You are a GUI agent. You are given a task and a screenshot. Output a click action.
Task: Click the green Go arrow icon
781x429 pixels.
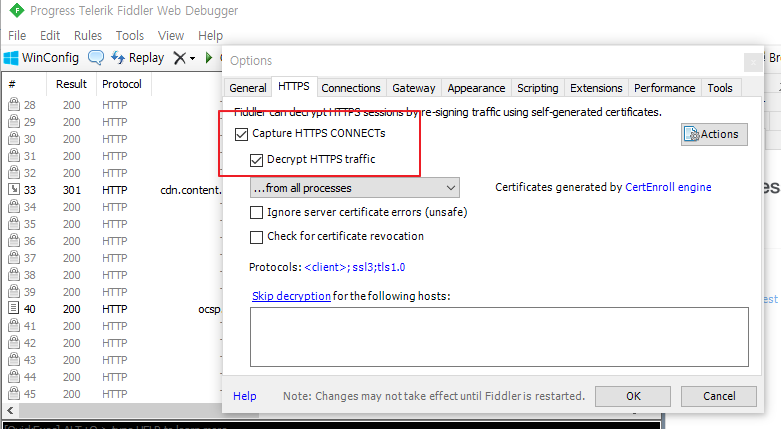[209, 58]
